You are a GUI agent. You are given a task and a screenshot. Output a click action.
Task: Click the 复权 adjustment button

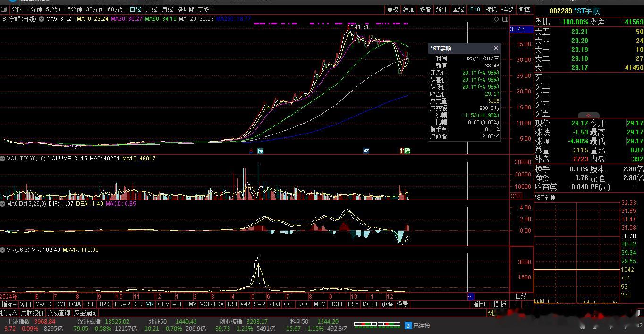[393, 9]
